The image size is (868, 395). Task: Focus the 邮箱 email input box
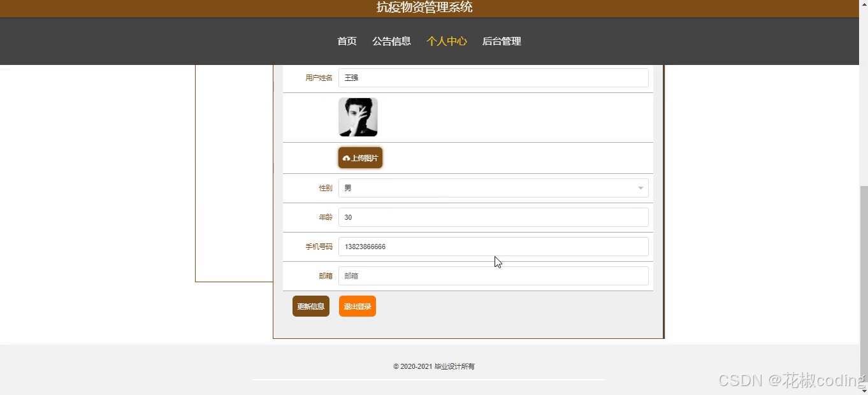[493, 275]
